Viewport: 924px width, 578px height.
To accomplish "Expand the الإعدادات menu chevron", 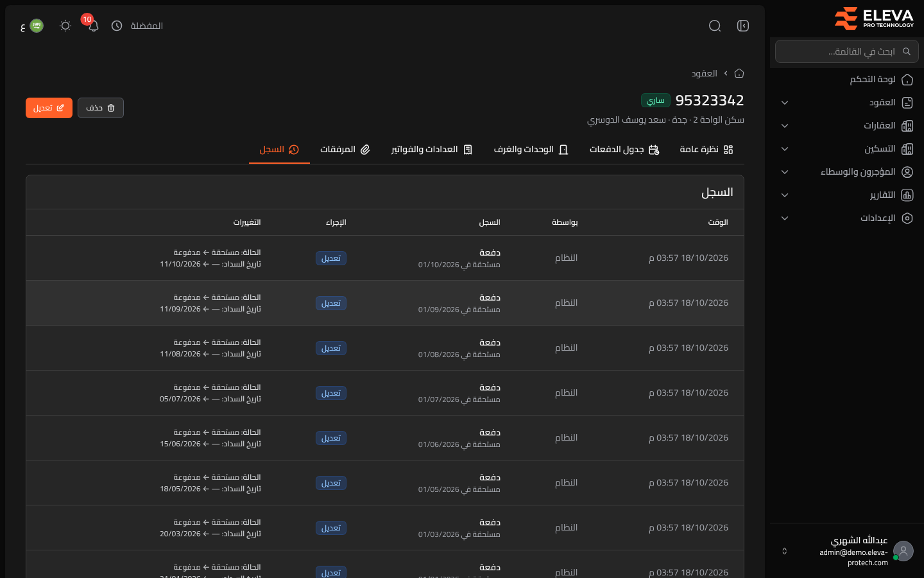I will (x=785, y=218).
